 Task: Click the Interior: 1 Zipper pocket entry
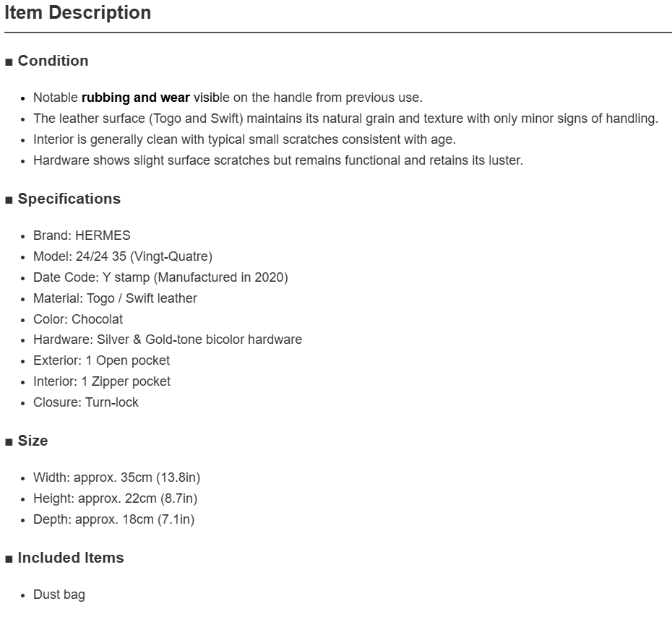[102, 381]
